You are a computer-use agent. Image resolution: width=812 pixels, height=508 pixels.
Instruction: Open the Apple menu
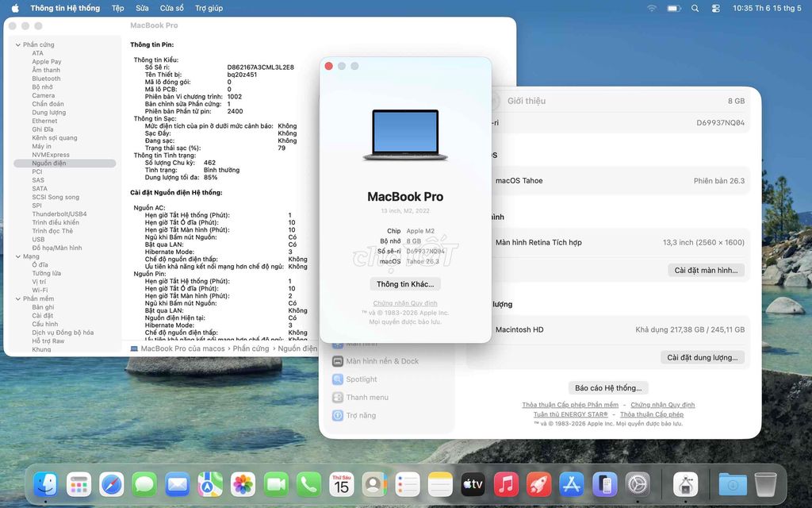coord(15,8)
